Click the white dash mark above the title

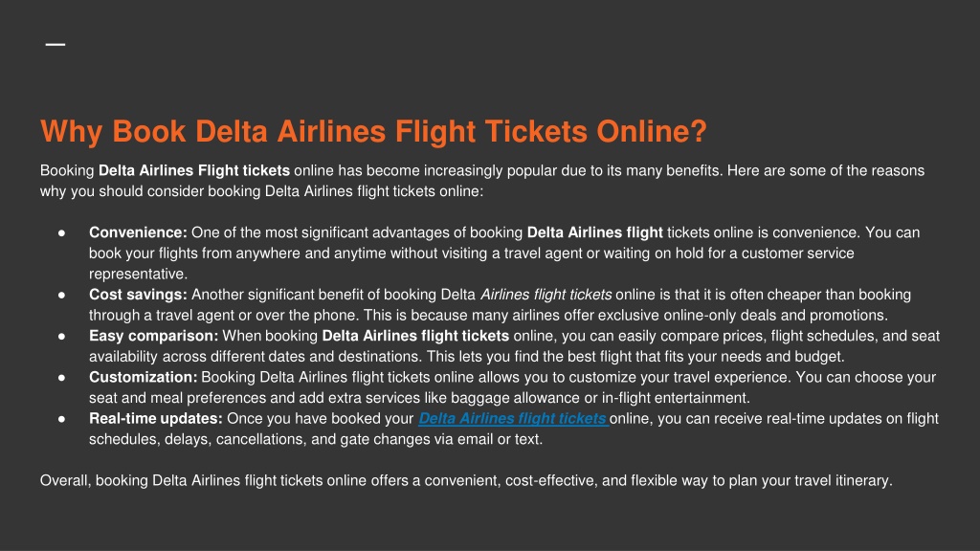pyautogui.click(x=56, y=44)
